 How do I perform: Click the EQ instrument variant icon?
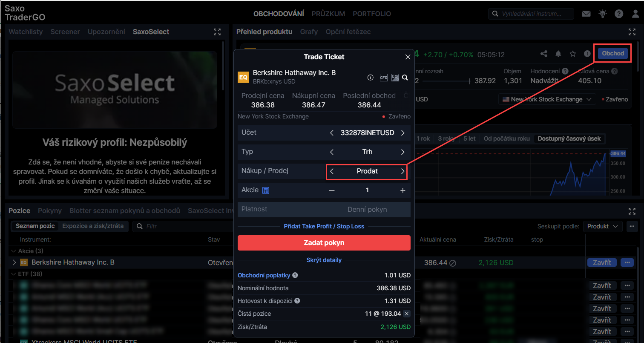pos(395,78)
